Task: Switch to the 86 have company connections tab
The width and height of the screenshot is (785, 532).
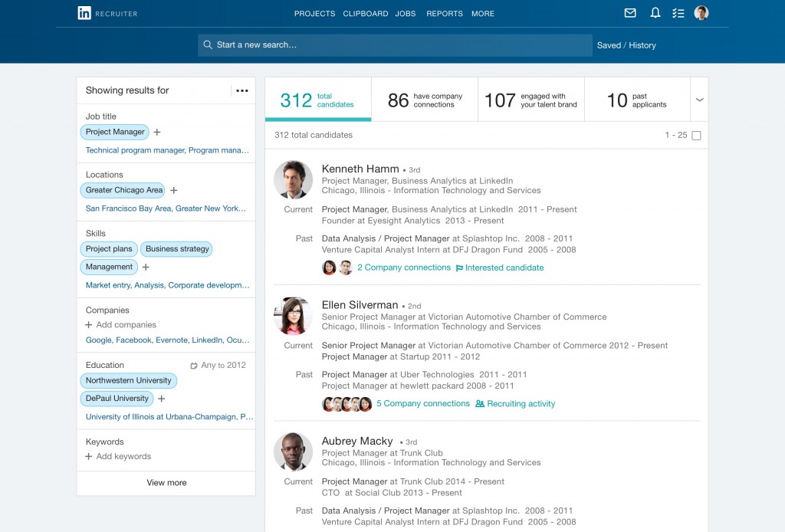Action: click(x=425, y=100)
